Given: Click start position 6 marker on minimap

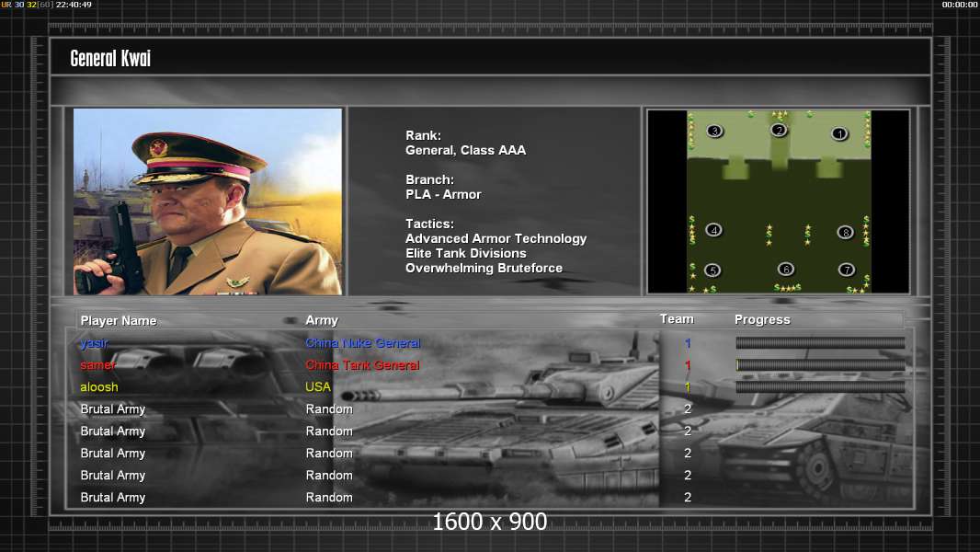Looking at the screenshot, I should tap(786, 269).
